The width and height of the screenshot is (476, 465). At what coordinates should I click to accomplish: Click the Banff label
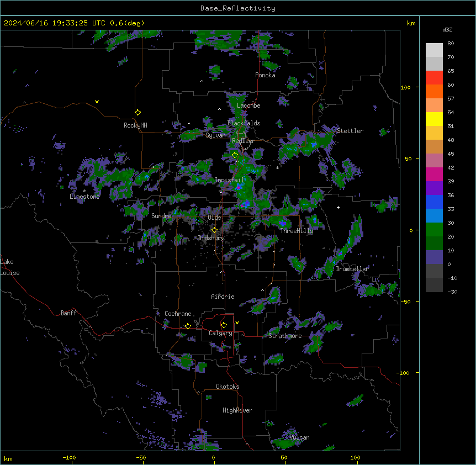(68, 313)
